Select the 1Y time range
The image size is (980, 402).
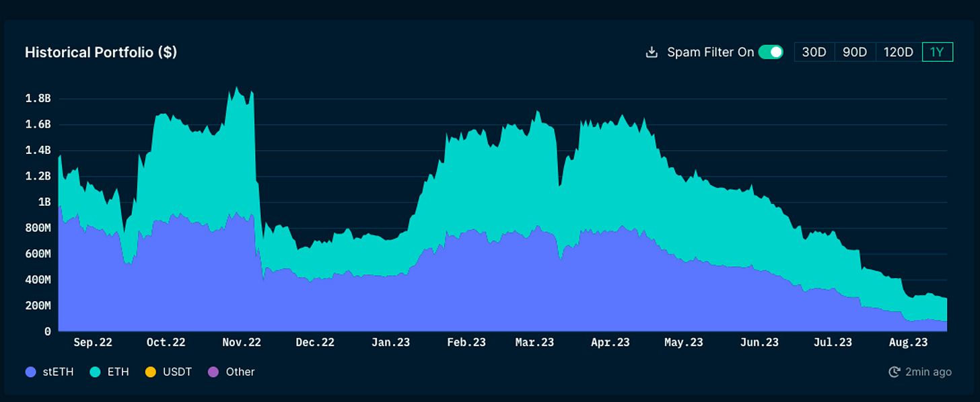pos(937,52)
